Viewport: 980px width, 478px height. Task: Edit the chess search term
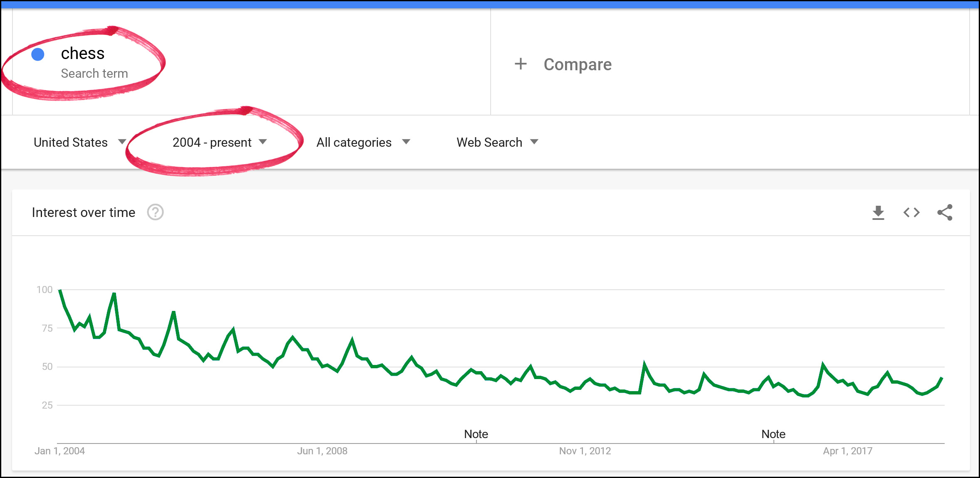pyautogui.click(x=83, y=54)
